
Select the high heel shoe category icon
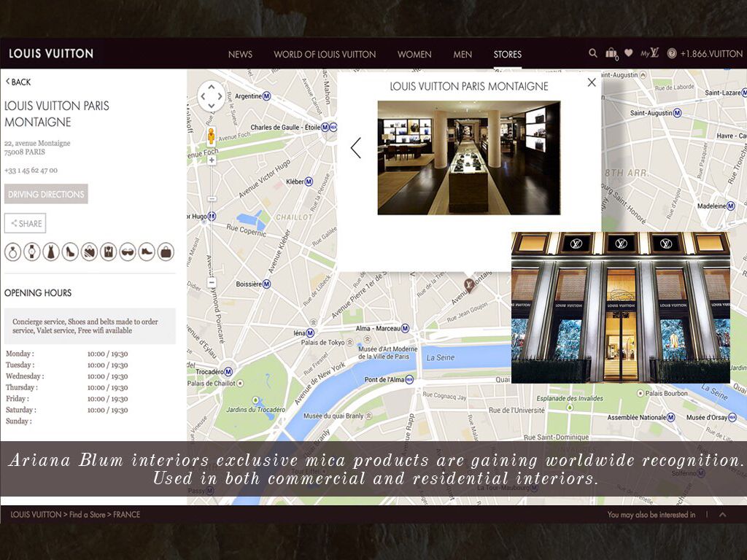tap(70, 252)
